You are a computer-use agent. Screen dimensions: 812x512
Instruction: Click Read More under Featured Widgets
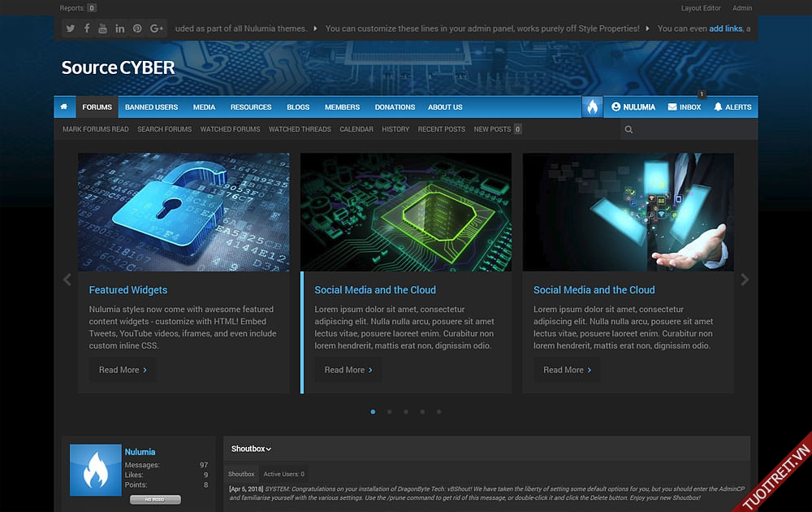123,370
